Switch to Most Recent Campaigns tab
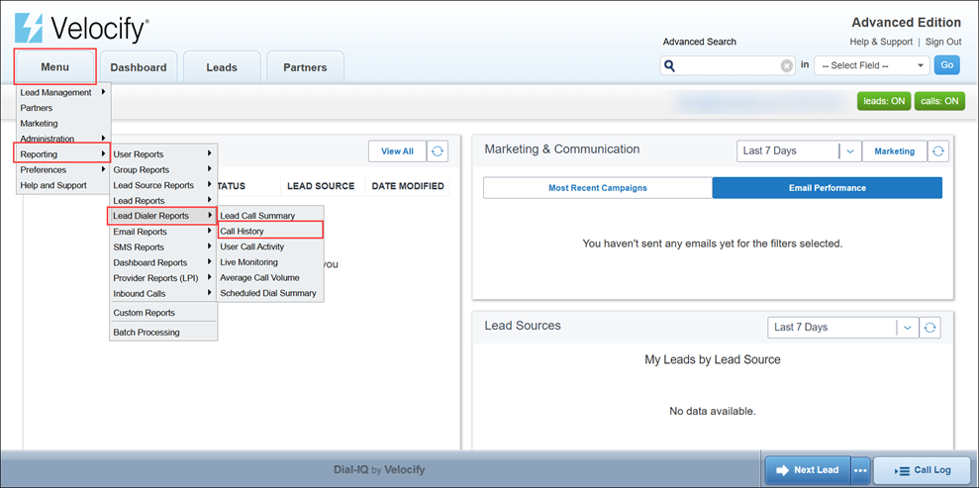980x488 pixels. [598, 187]
